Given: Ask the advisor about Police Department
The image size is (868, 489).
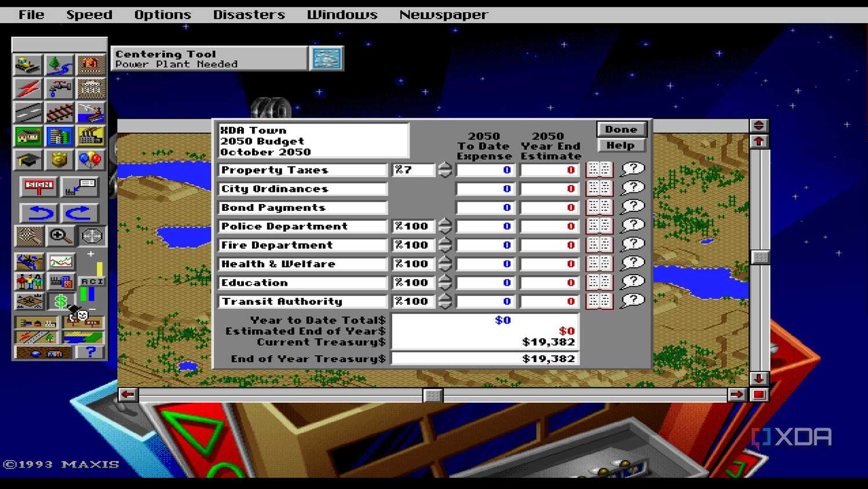Looking at the screenshot, I should coord(632,225).
